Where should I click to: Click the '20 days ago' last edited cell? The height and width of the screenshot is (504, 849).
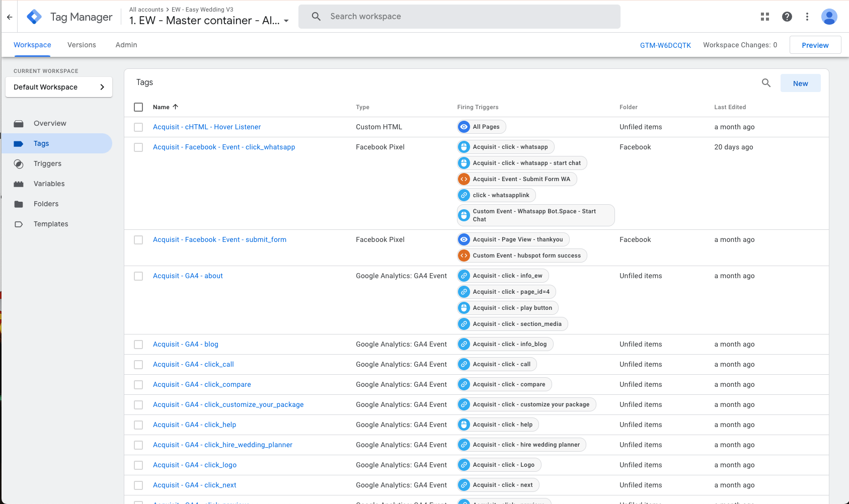(x=734, y=147)
